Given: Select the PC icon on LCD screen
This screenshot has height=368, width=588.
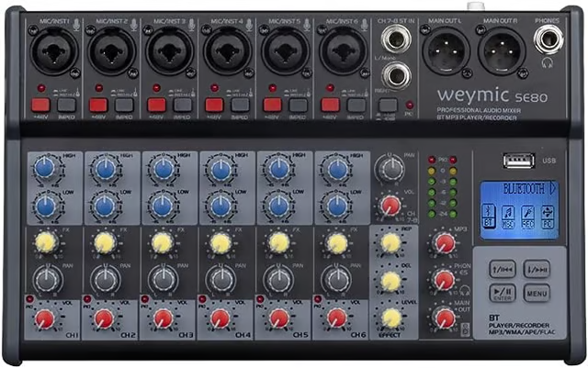Looking at the screenshot, I should coord(548,217).
